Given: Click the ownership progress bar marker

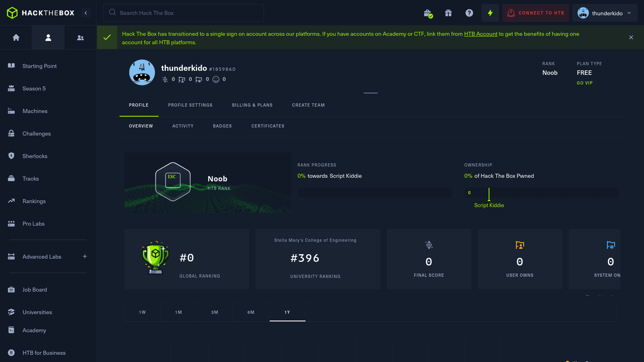Looking at the screenshot, I should pyautogui.click(x=489, y=194).
